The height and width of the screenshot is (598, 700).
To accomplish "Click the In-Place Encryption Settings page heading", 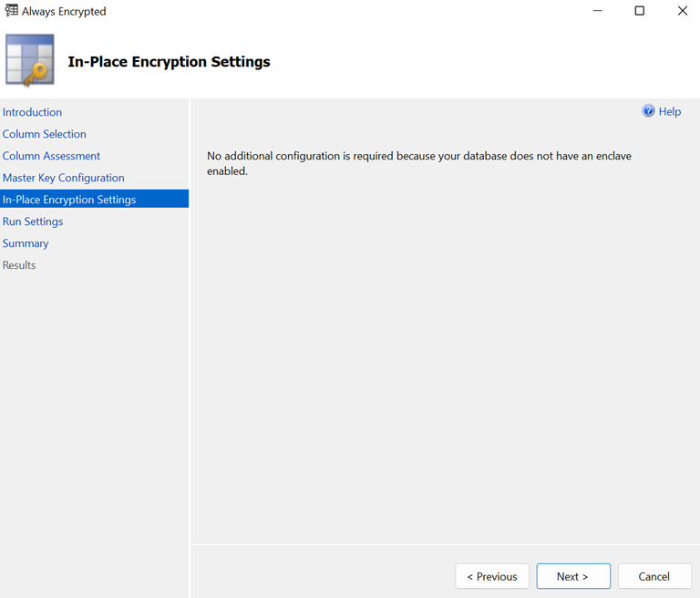I will tap(169, 62).
